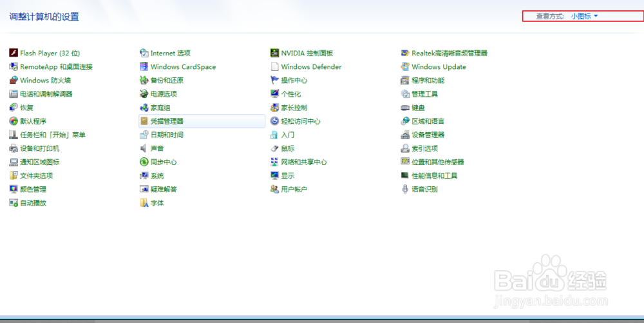644x323 pixels.
Task: Open the Flash Player (32 位) icon
Action: pyautogui.click(x=14, y=53)
